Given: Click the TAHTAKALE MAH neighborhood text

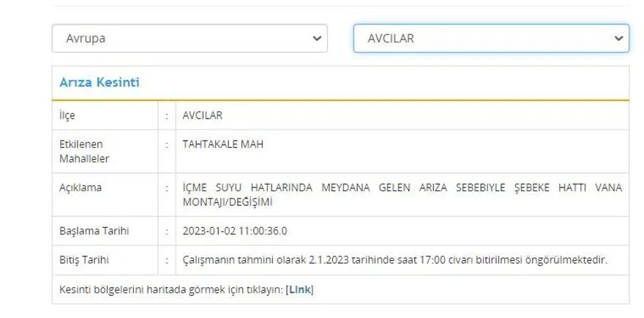Looking at the screenshot, I should 222,144.
